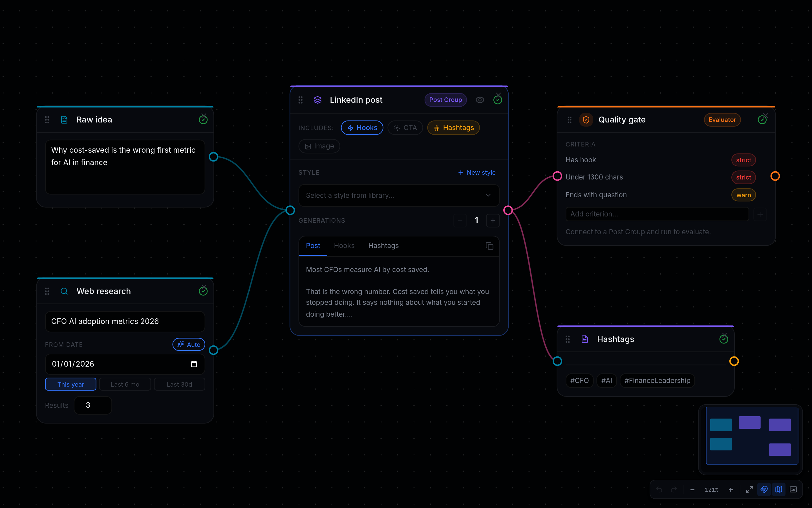The width and height of the screenshot is (812, 508).
Task: Grab the Hashtags node drag handle
Action: coord(567,339)
